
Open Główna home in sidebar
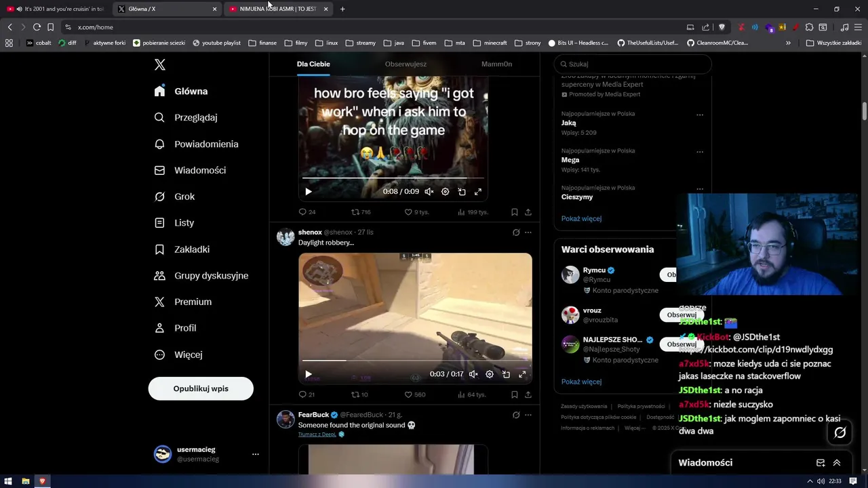[x=181, y=91]
